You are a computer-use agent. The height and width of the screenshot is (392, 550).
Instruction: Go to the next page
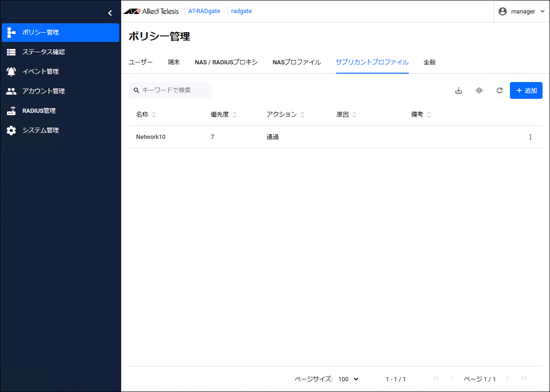[x=508, y=378]
